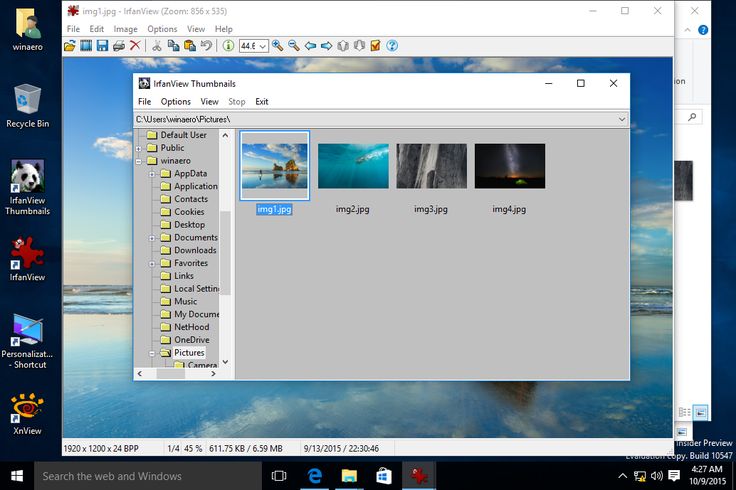736x490 pixels.
Task: Select the img1.jpg thumbnail
Action: (x=275, y=166)
